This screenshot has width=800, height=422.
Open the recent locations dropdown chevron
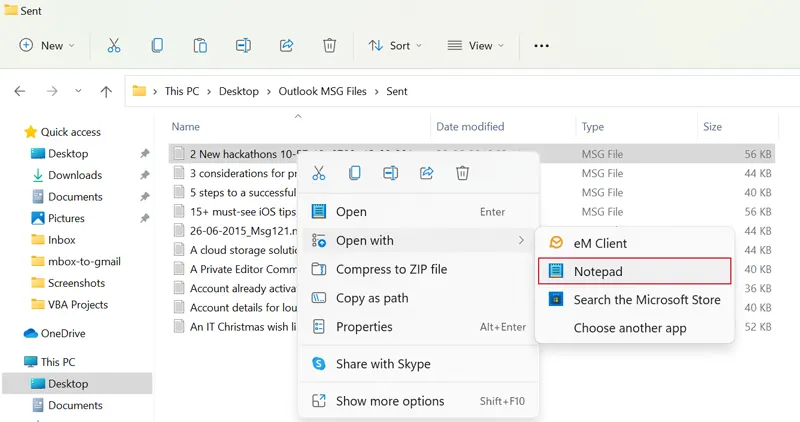(x=78, y=91)
